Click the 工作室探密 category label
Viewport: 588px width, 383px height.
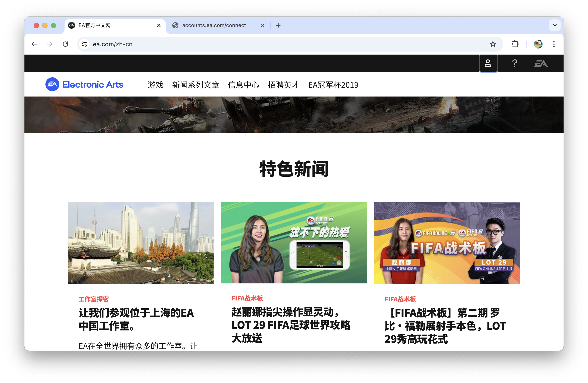(94, 299)
